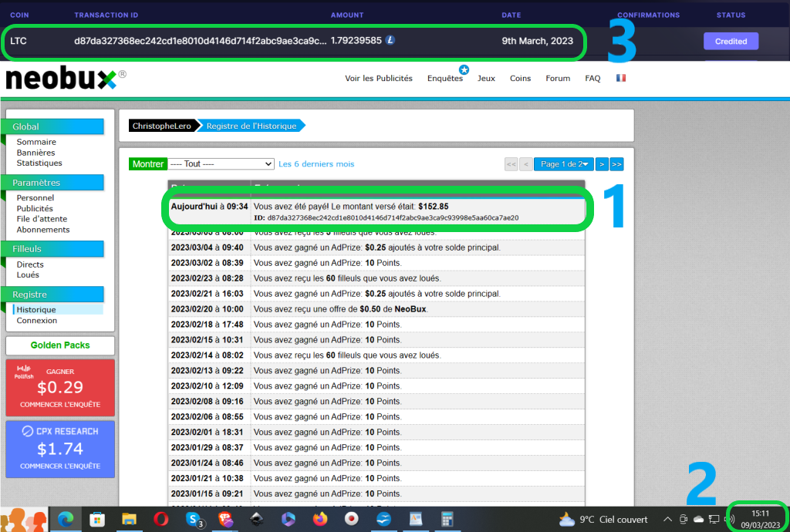The height and width of the screenshot is (532, 790).
Task: Launch Firefox from the taskbar
Action: pyautogui.click(x=320, y=519)
